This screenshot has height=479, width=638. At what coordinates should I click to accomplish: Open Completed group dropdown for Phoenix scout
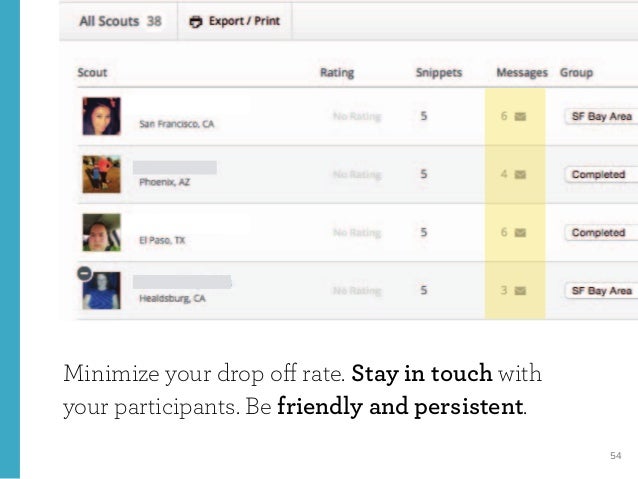click(598, 174)
